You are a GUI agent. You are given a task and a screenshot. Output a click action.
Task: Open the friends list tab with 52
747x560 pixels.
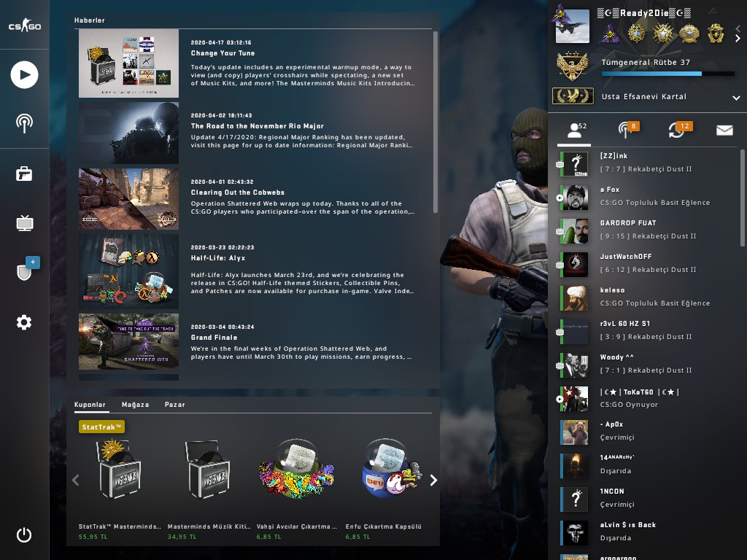575,130
